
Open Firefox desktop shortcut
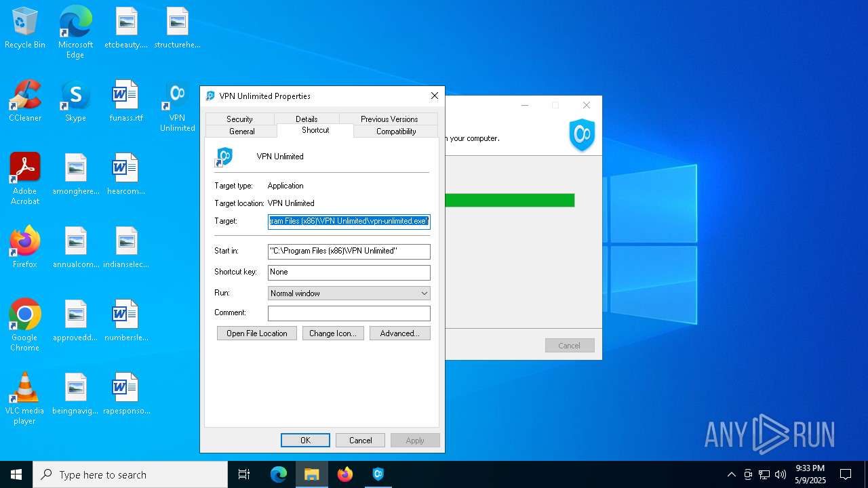[x=25, y=248]
